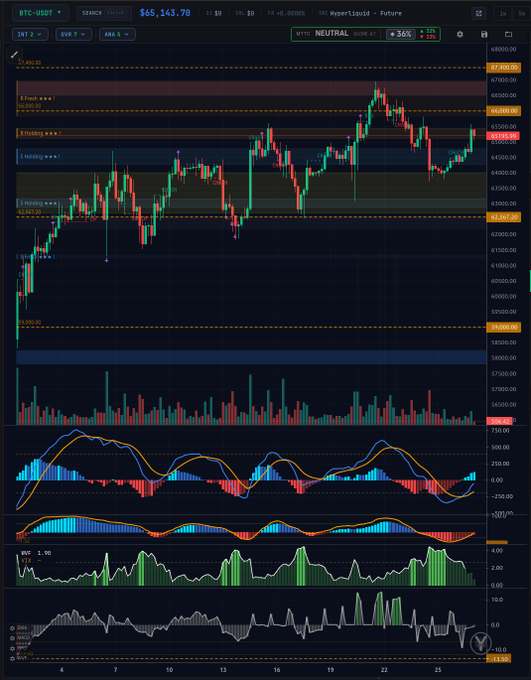The height and width of the screenshot is (680, 531).
Task: Expand the ANA 5 dropdown
Action: [117, 34]
